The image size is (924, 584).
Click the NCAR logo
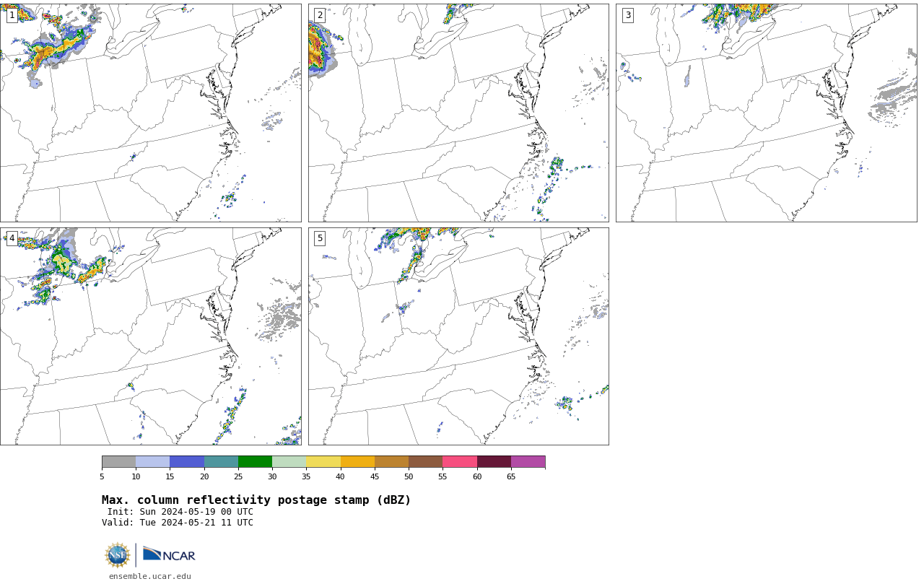pyautogui.click(x=169, y=555)
